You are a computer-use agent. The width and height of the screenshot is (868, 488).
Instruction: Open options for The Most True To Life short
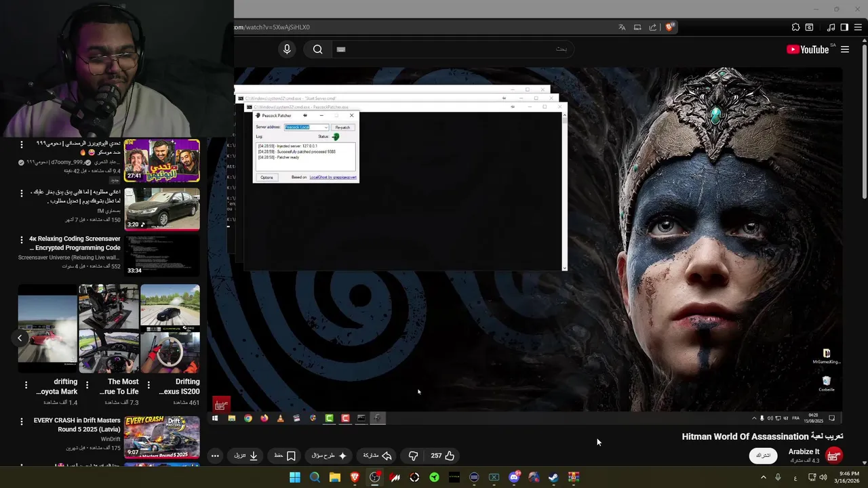click(x=87, y=385)
